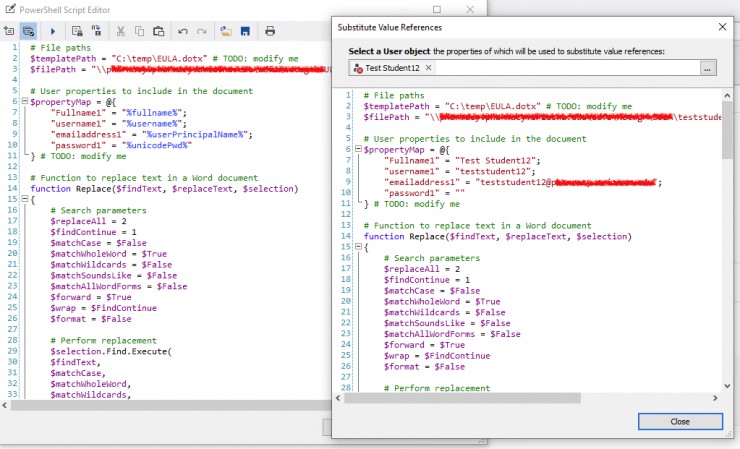Click "# User properties" comment in main editor

coord(142,91)
